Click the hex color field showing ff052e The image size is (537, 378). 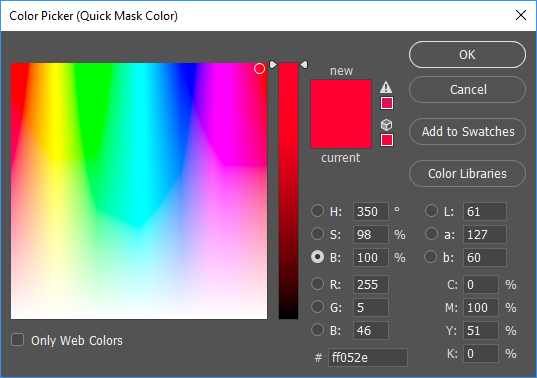coord(368,357)
